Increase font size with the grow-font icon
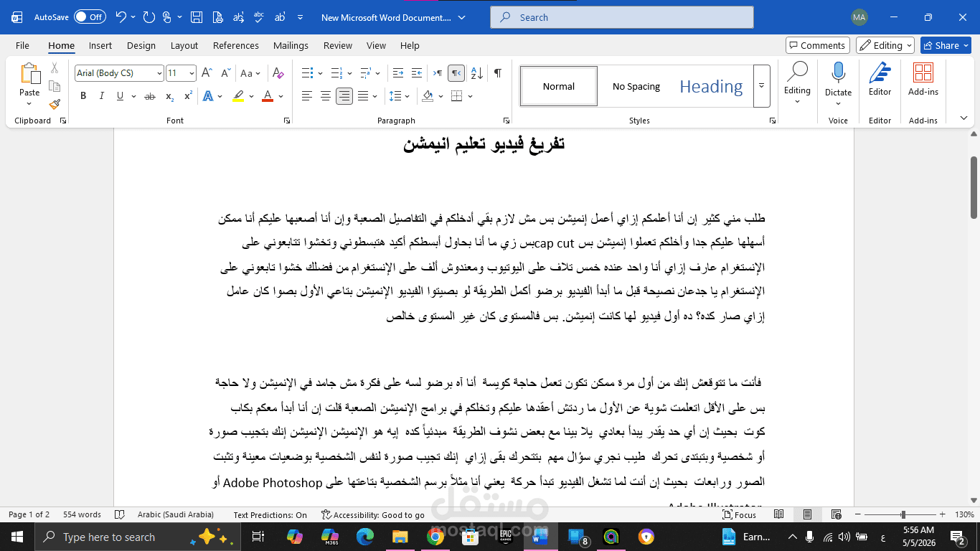 (x=207, y=73)
